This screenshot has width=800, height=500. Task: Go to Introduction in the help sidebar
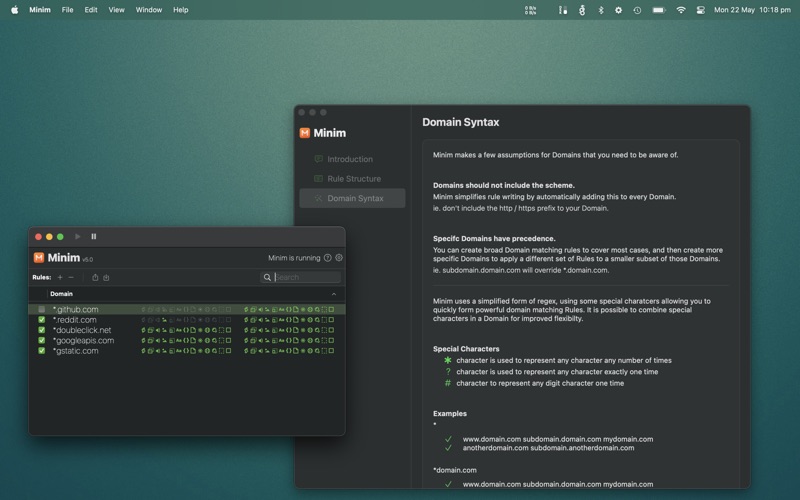tap(352, 159)
